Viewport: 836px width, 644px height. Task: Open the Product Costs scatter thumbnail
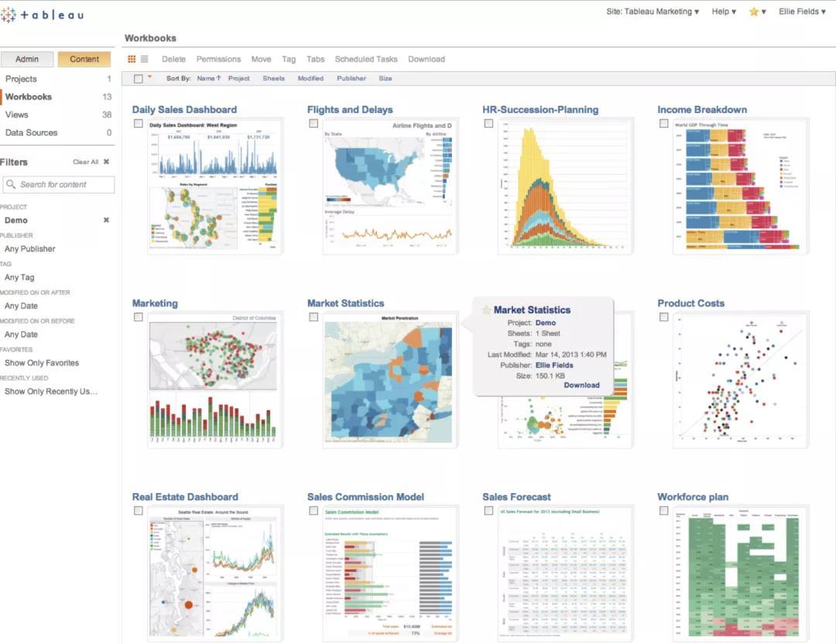740,379
